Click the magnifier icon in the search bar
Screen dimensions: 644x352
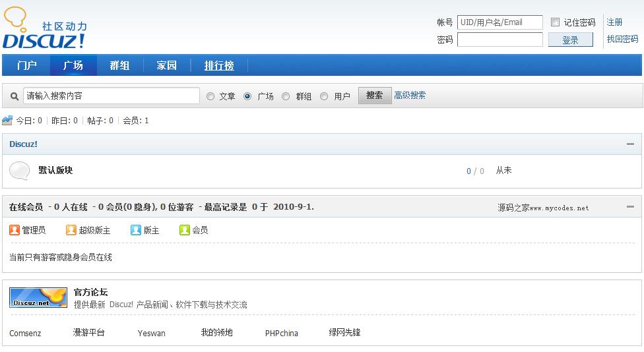15,96
